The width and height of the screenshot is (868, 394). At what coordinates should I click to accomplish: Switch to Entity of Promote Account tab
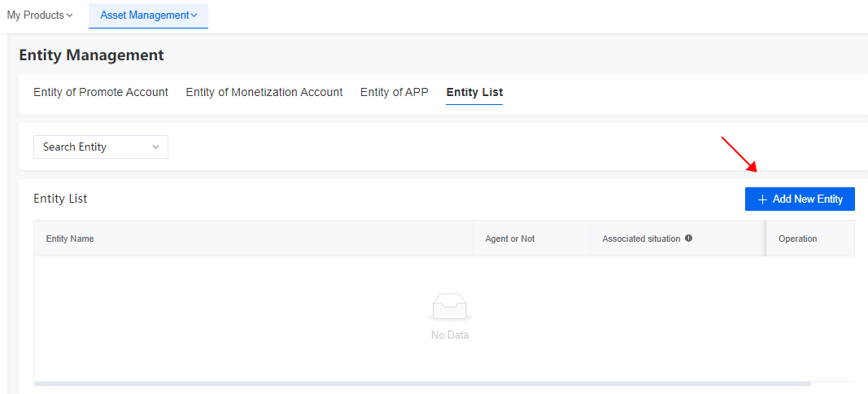click(101, 92)
